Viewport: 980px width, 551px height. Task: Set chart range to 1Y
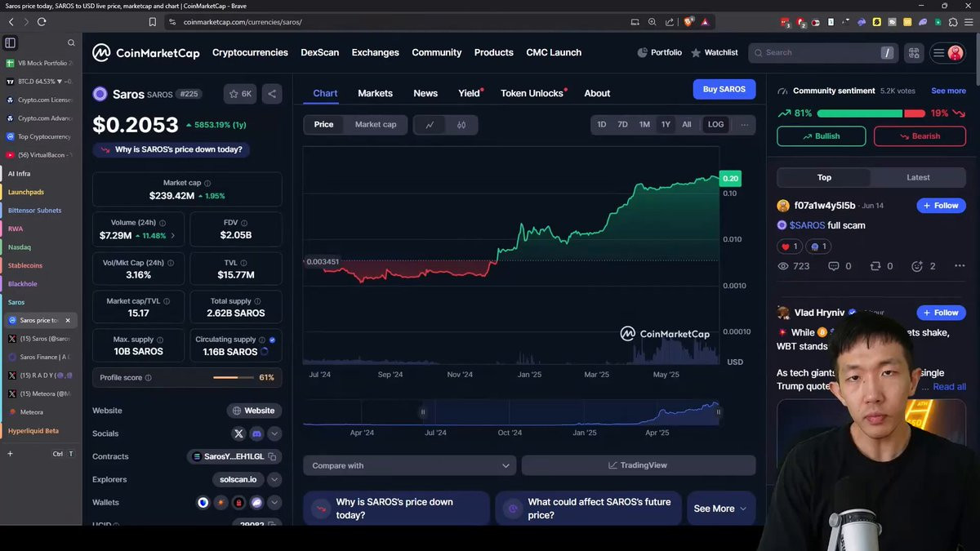(666, 125)
